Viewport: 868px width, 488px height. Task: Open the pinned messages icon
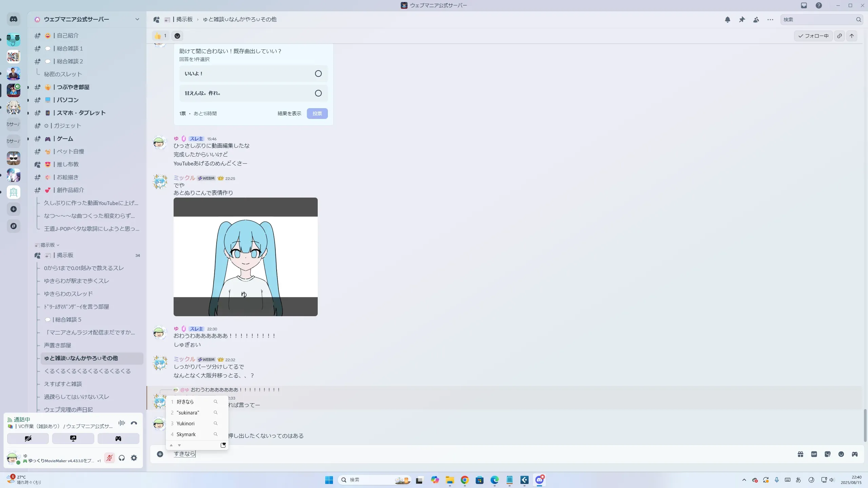[742, 20]
